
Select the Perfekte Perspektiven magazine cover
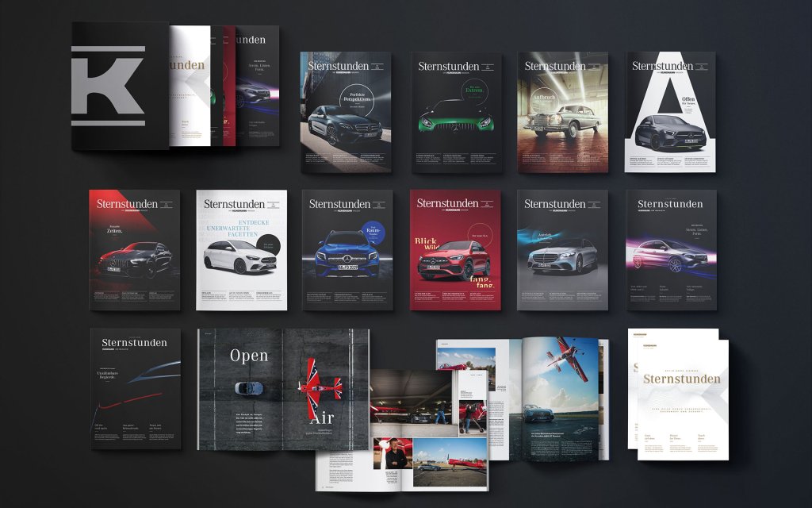click(x=346, y=112)
